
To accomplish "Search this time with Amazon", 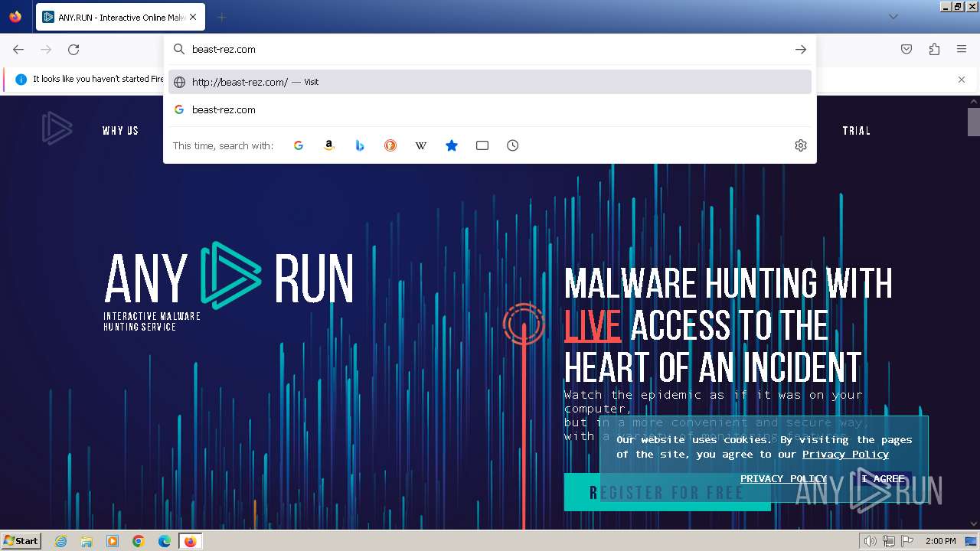I will [x=329, y=145].
